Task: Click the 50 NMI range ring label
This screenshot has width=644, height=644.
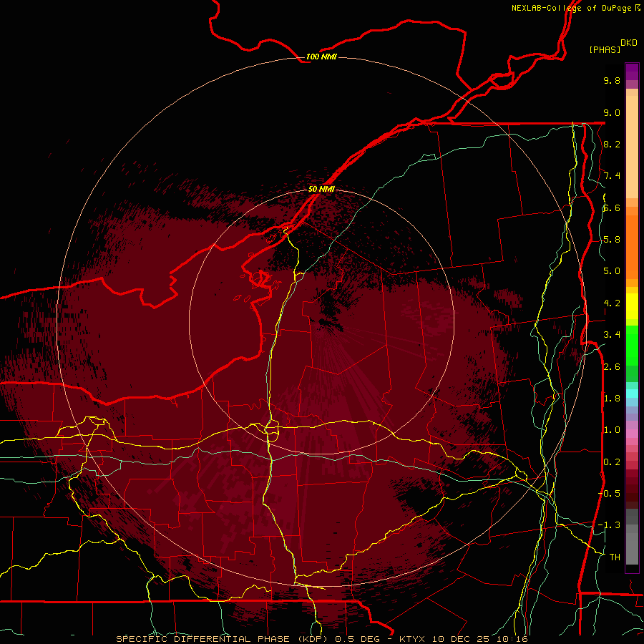Action: click(321, 189)
